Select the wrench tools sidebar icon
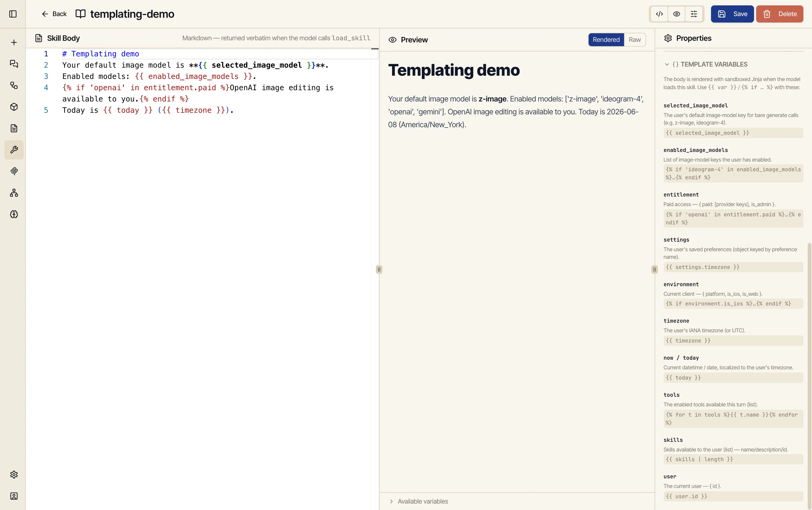Screen dimensions: 812x510 (x=14, y=150)
